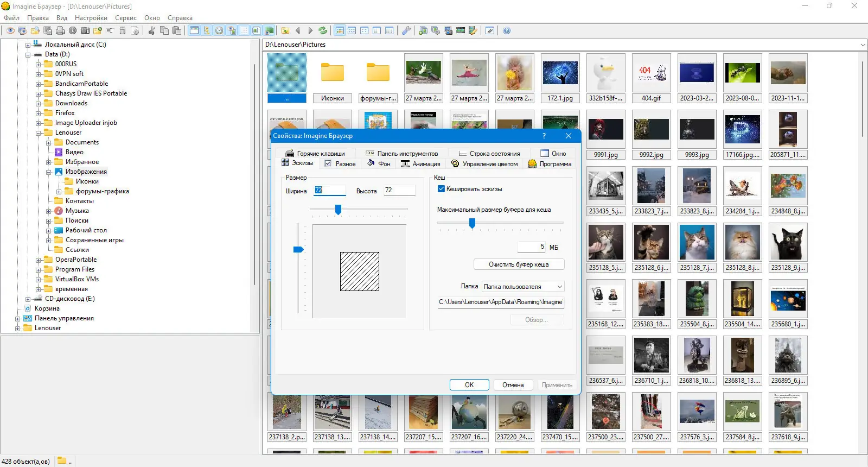Screen dimensions: 868x467
Task: Go up one folder level icon
Action: 285,31
